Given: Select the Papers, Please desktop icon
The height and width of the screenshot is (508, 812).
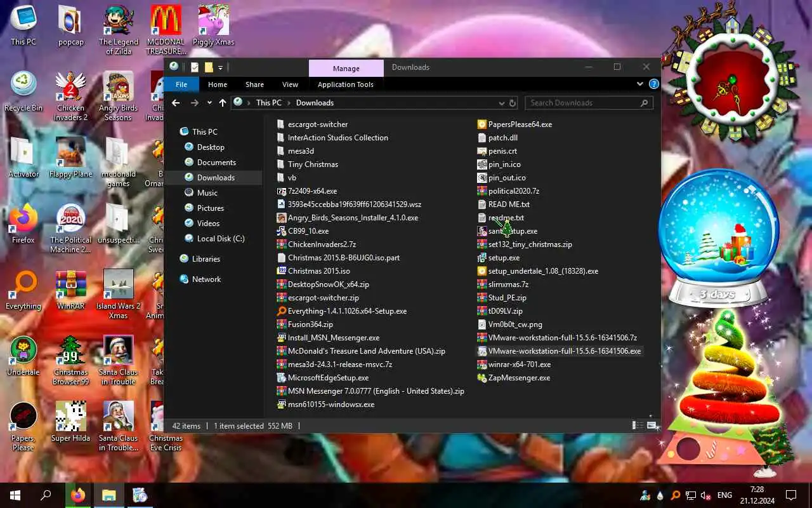Looking at the screenshot, I should pos(23,426).
